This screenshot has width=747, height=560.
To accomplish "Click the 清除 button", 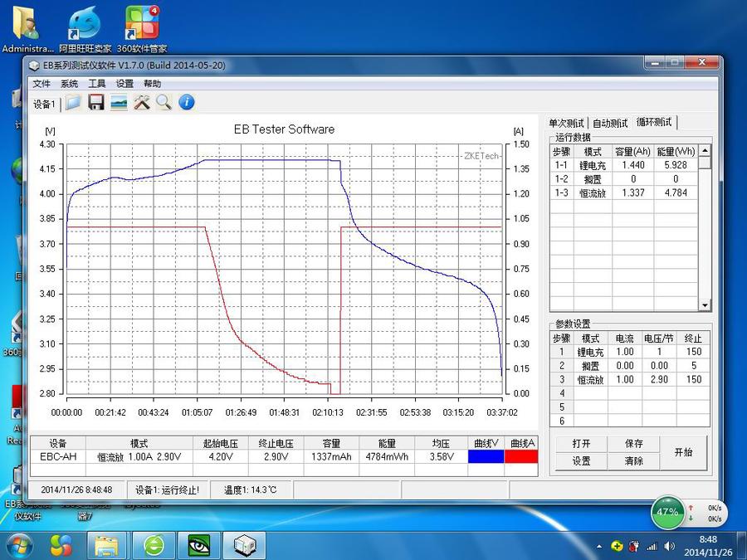I will click(x=633, y=461).
